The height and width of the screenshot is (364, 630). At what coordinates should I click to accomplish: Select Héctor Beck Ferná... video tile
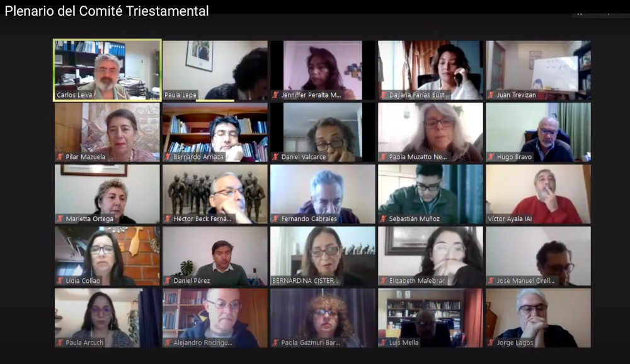click(215, 194)
